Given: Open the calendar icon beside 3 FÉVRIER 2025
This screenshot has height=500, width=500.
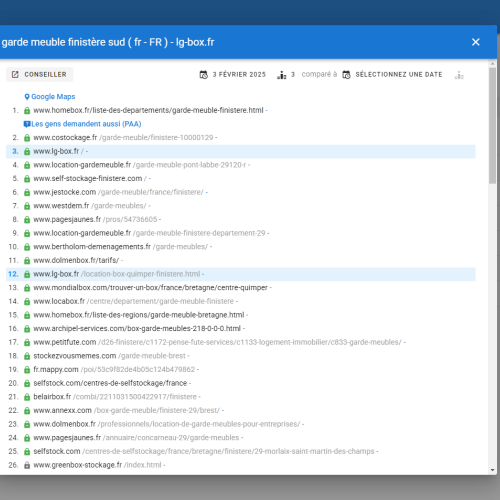Looking at the screenshot, I should (203, 75).
